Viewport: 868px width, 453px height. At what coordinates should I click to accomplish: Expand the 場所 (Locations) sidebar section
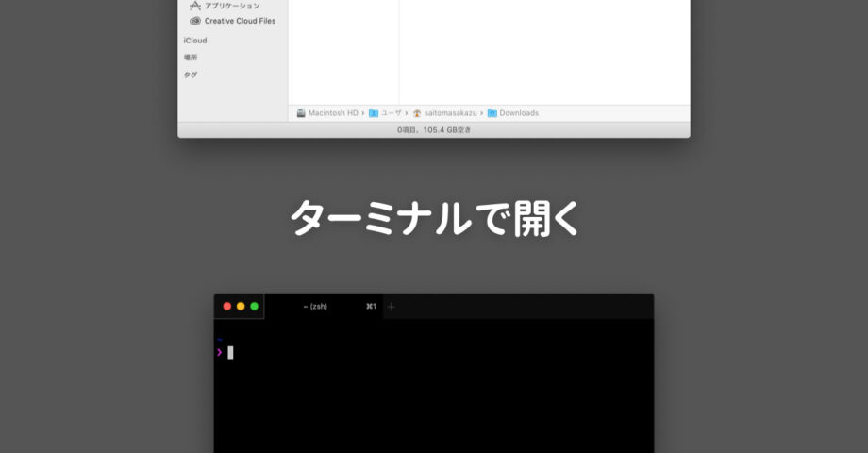[x=191, y=58]
